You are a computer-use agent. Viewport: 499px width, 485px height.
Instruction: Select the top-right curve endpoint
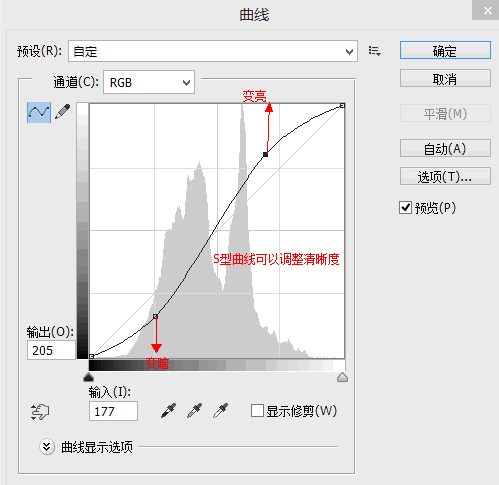342,106
